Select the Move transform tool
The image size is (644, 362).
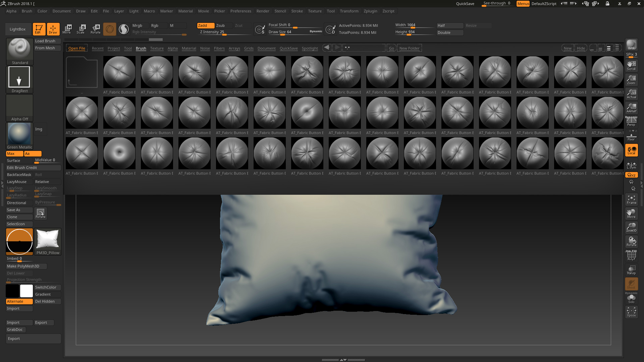67,29
